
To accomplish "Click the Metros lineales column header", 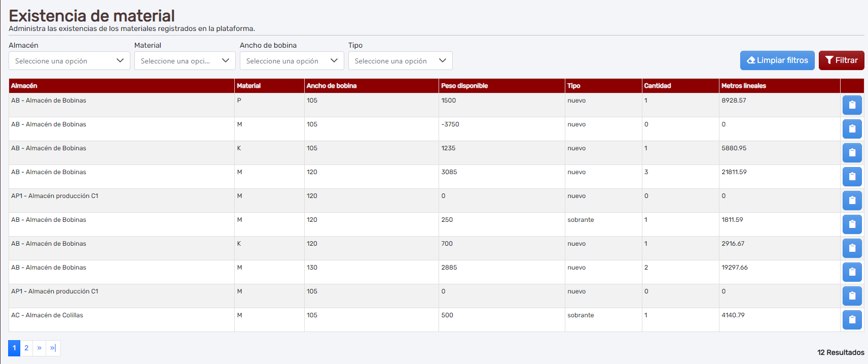I will pyautogui.click(x=743, y=86).
